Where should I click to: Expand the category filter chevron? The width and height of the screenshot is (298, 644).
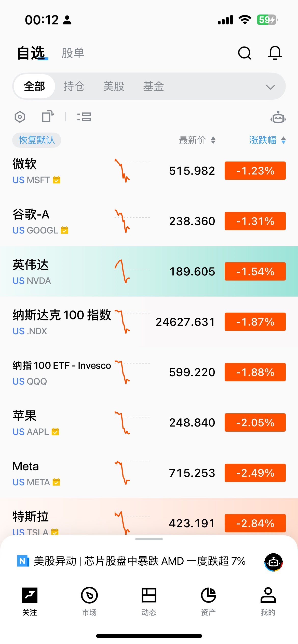coord(270,87)
